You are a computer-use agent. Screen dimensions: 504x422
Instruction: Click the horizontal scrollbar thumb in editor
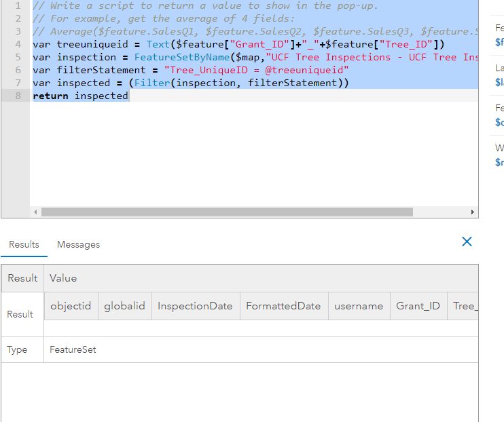(x=227, y=212)
